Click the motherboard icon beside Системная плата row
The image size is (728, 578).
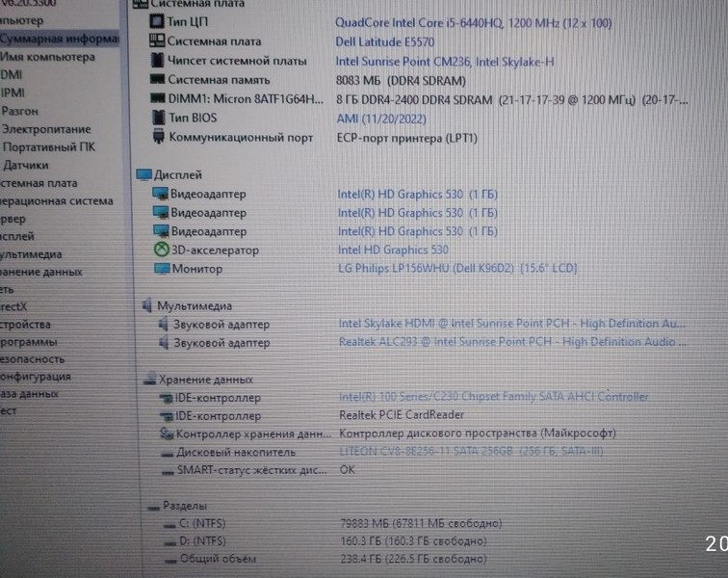coord(157,40)
